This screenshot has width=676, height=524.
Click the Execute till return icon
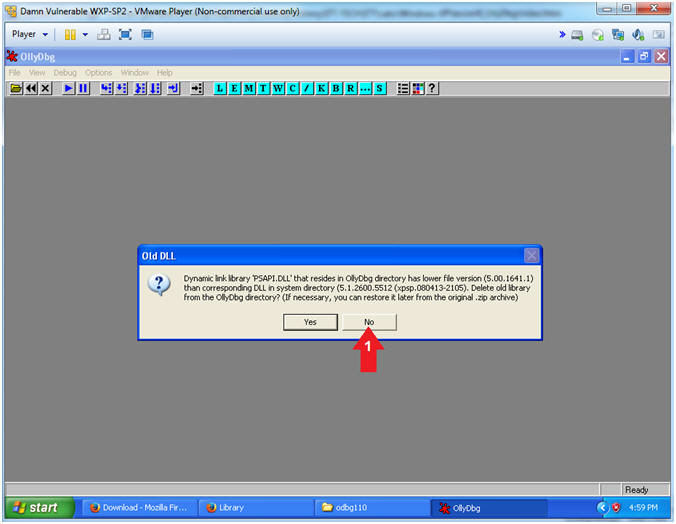(173, 88)
